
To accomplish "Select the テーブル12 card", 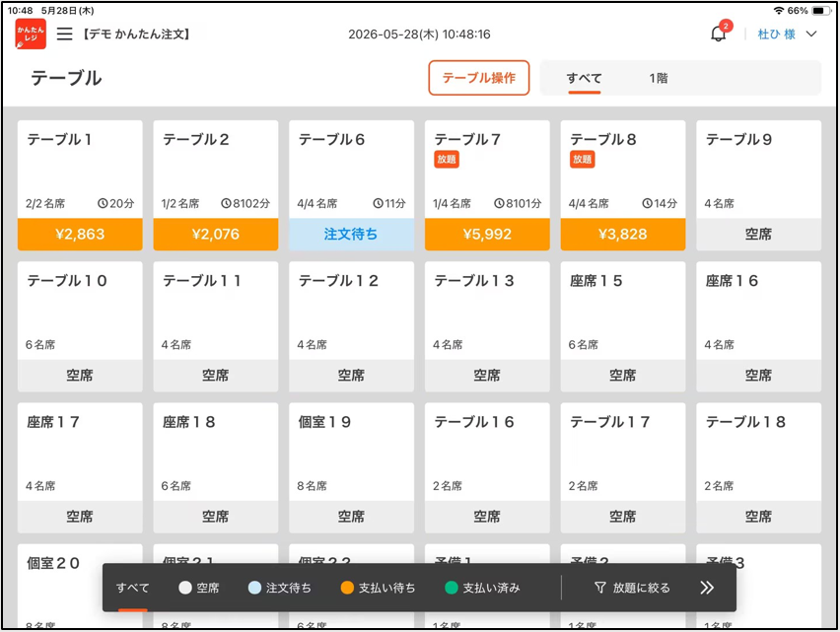I will 351,326.
